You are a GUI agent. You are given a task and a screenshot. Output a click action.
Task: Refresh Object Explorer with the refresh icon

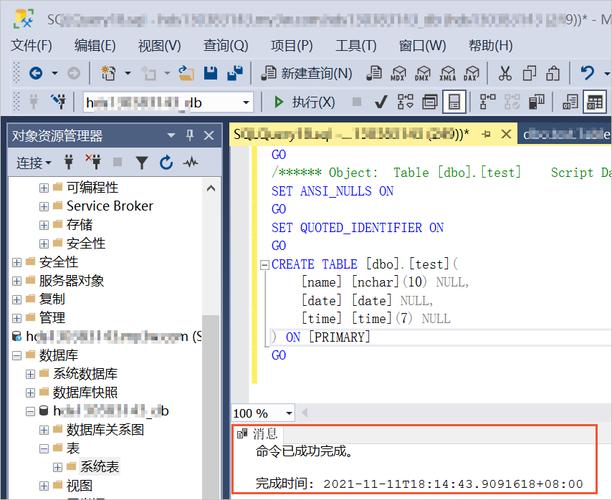tap(165, 162)
